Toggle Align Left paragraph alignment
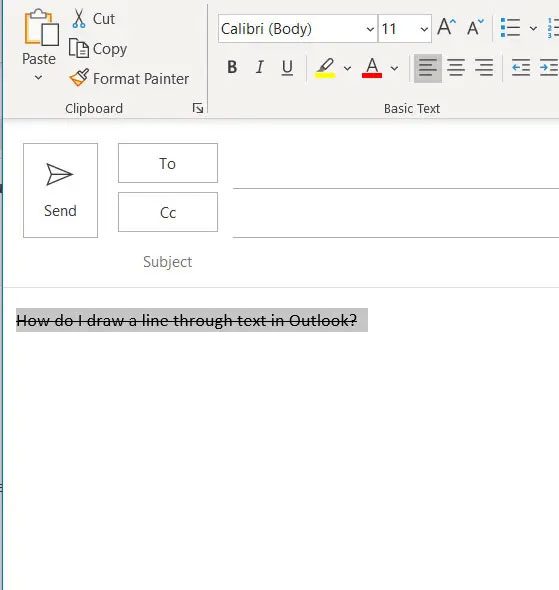The image size is (559, 590). point(428,68)
